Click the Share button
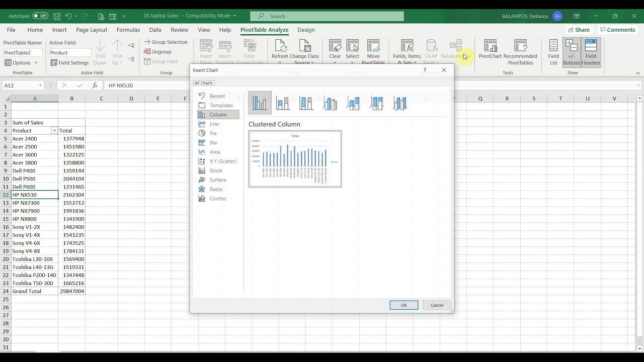The width and height of the screenshot is (644, 362). coord(579,30)
